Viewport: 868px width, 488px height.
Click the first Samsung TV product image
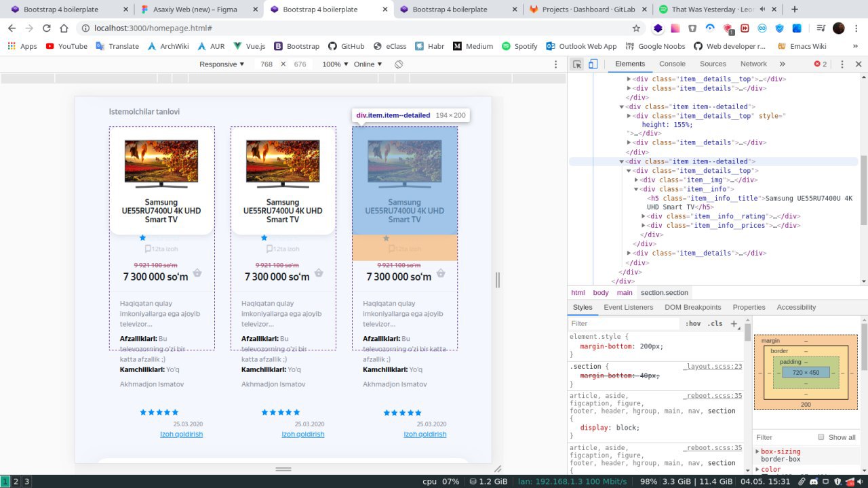(x=161, y=163)
